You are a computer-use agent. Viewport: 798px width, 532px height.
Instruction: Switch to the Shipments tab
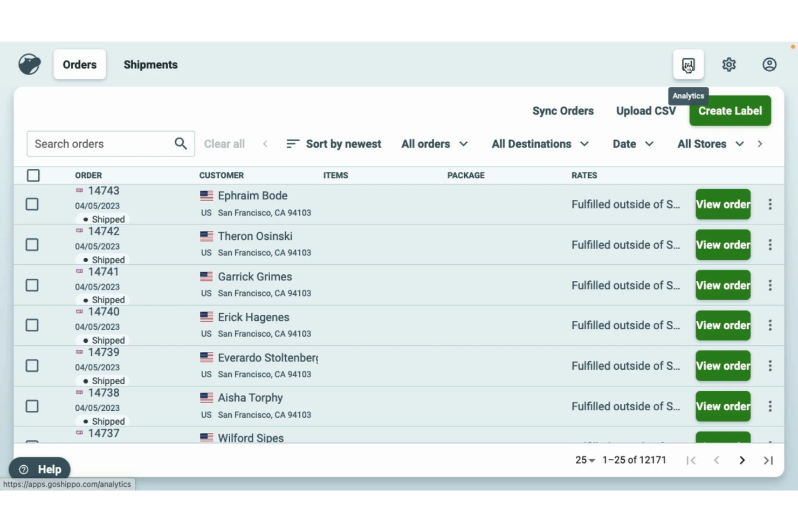[x=150, y=64]
